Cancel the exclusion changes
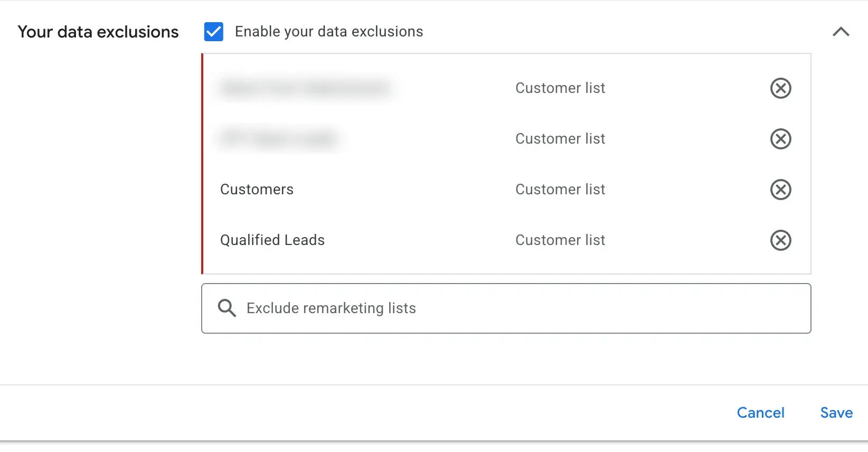Viewport: 868px width, 452px height. 760,413
